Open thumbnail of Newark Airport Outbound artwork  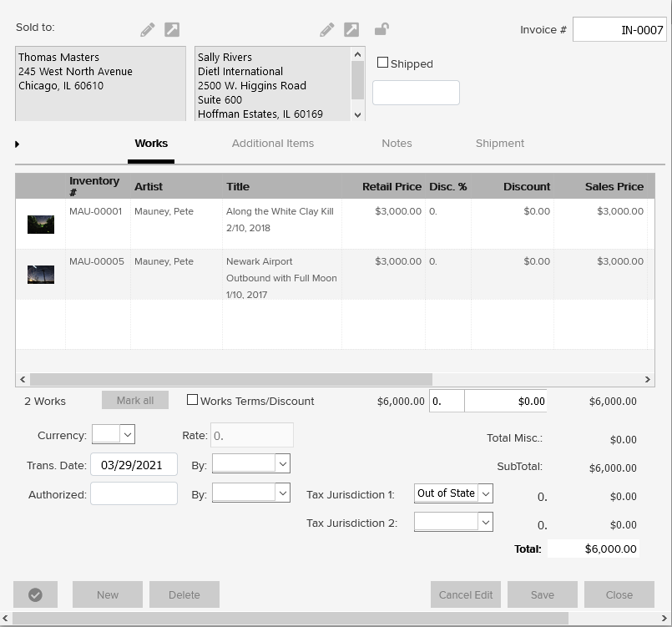click(x=41, y=274)
